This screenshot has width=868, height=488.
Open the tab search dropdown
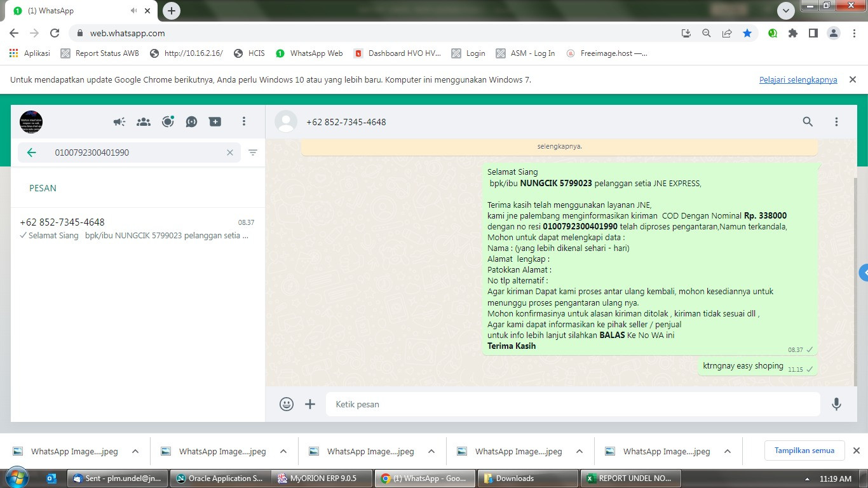pyautogui.click(x=786, y=11)
